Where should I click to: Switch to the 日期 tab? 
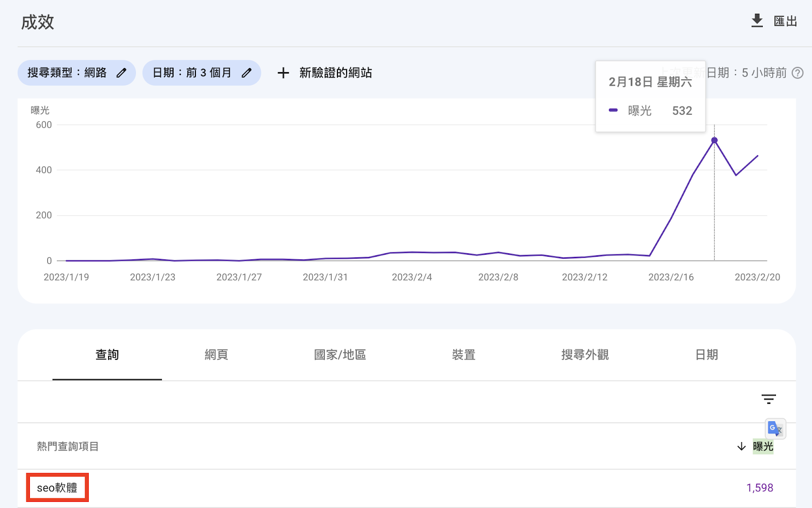706,355
